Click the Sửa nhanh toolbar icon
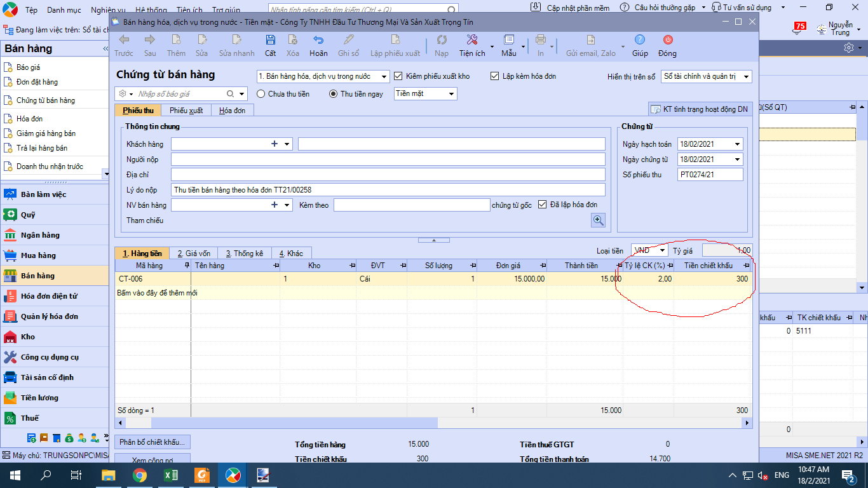Viewport: 868px width, 488px height. [x=236, y=39]
